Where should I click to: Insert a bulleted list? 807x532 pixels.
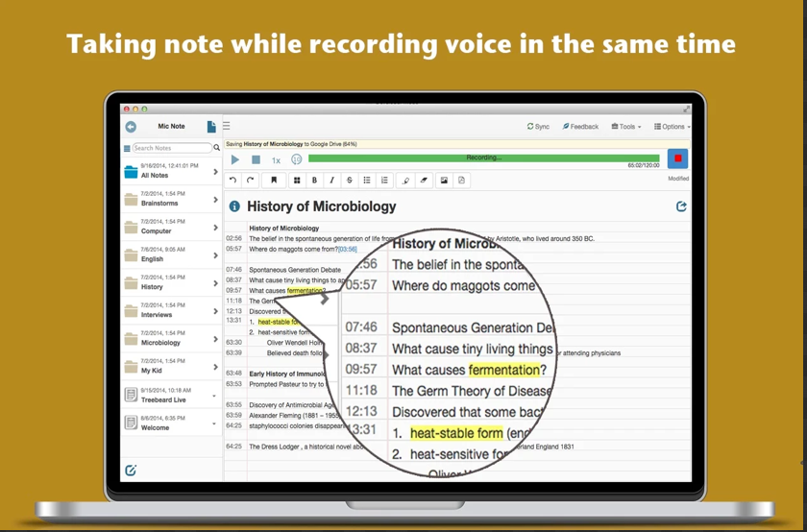[x=367, y=181]
